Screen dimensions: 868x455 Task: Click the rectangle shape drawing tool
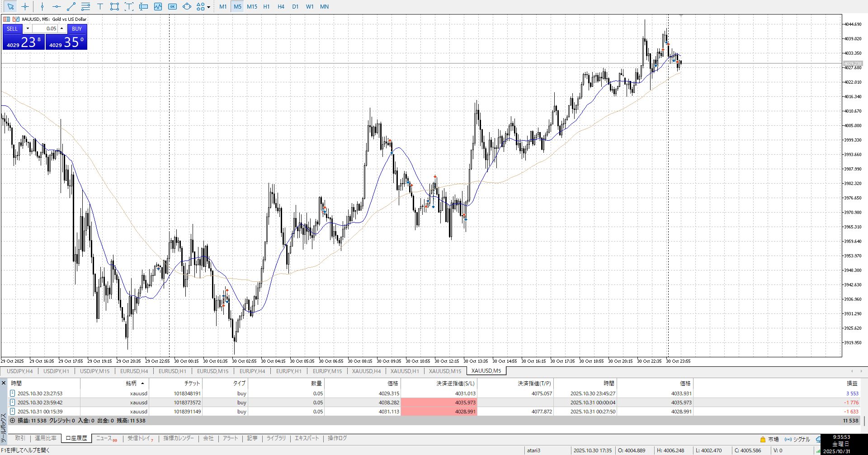(114, 6)
